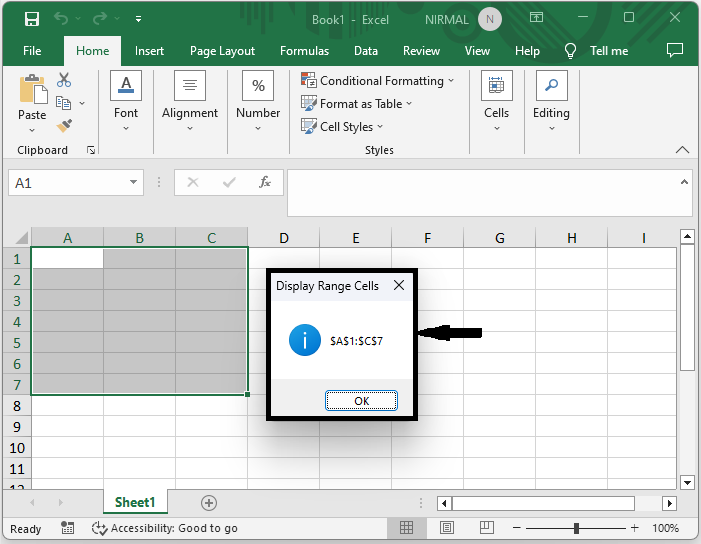Screen dimensions: 701x544
Task: Click the Cut scissors icon
Action: point(64,80)
